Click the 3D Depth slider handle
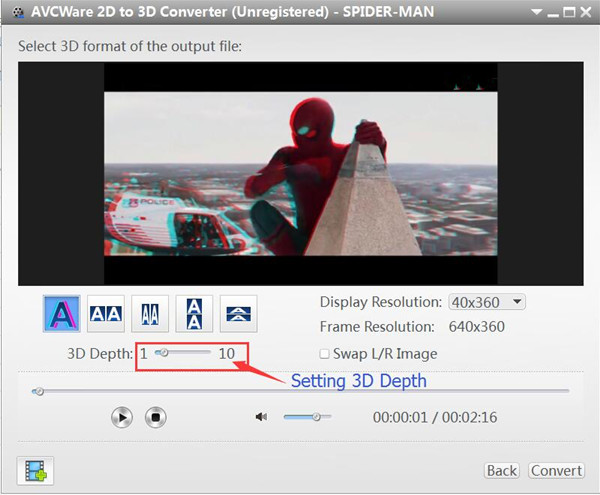The width and height of the screenshot is (600, 495). coord(163,352)
